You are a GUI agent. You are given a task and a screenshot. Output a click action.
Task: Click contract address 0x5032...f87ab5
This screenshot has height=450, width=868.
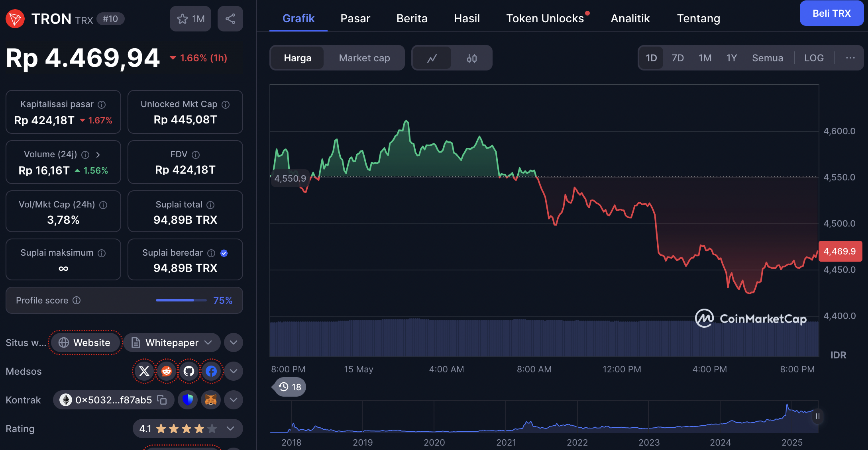[113, 400]
